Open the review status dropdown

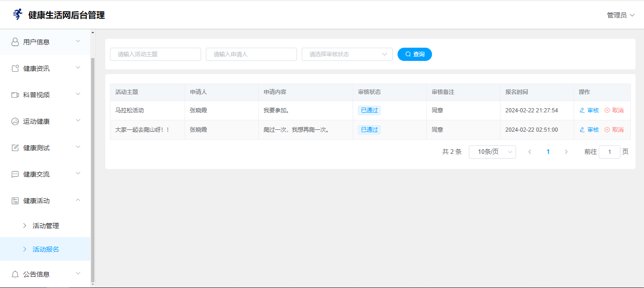pos(347,54)
